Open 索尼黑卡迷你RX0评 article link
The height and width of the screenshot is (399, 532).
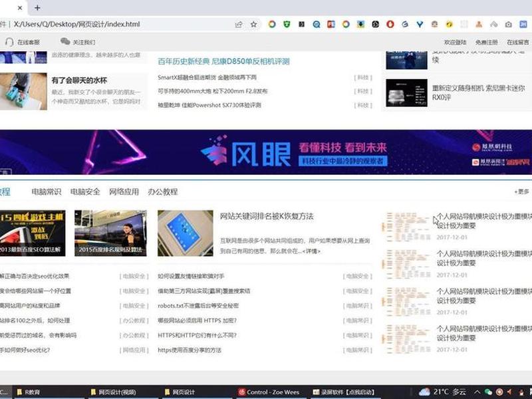[478, 92]
